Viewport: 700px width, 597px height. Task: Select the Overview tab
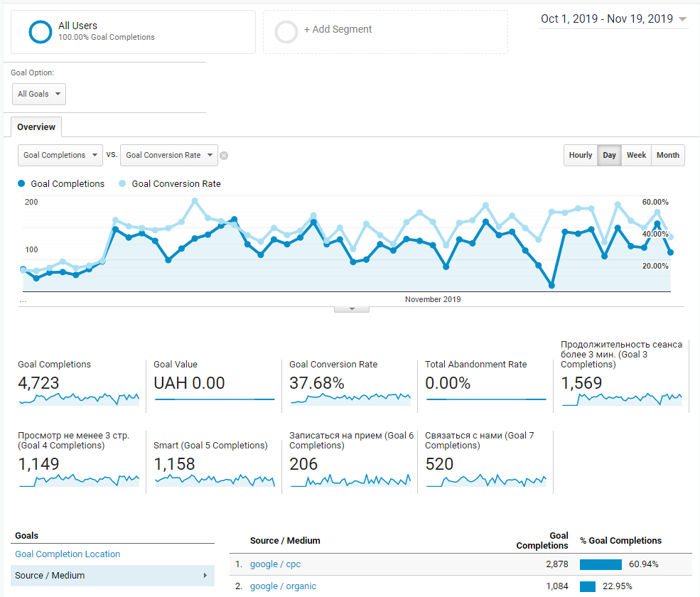click(36, 127)
